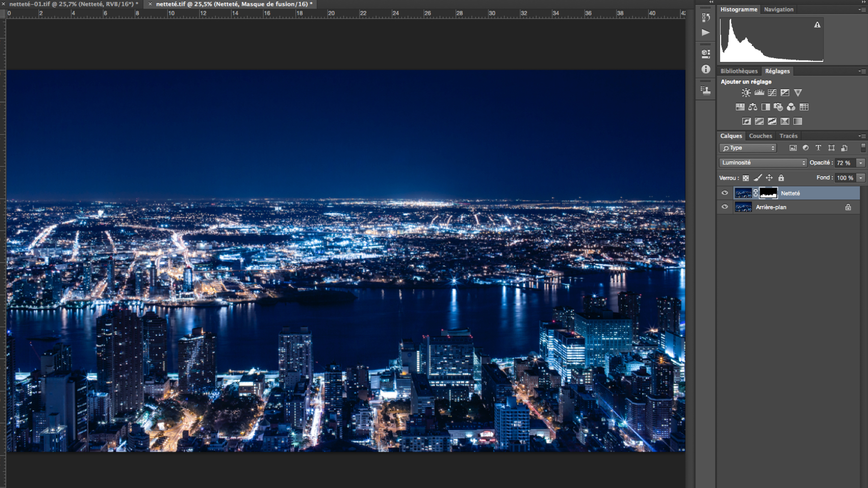This screenshot has height=488, width=868.
Task: Add a Photo Filter adjustment
Action: click(778, 107)
